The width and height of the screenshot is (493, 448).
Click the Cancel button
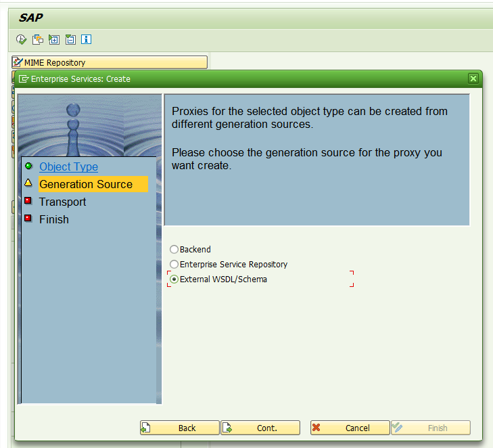(x=350, y=428)
